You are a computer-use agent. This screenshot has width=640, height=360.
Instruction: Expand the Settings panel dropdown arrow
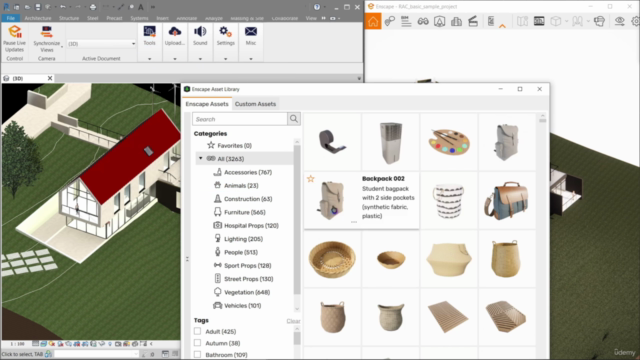pos(225,59)
